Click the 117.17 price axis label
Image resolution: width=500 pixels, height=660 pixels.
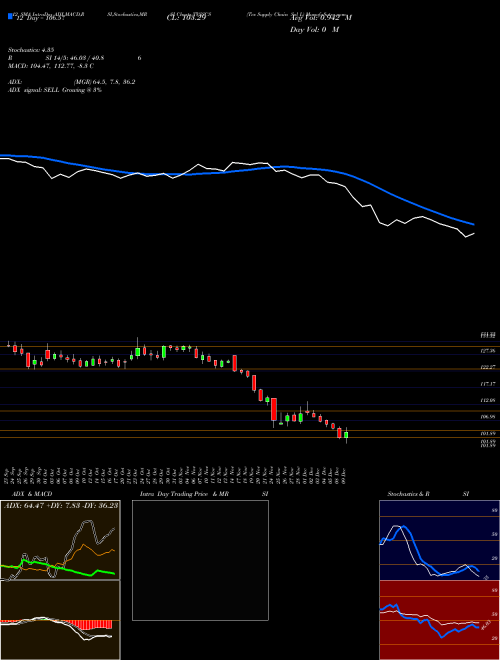coord(488,384)
